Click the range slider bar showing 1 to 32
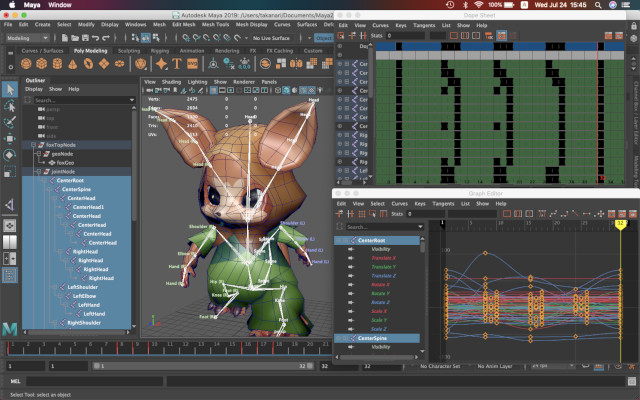Screen dimensions: 640x400 coord(203,366)
